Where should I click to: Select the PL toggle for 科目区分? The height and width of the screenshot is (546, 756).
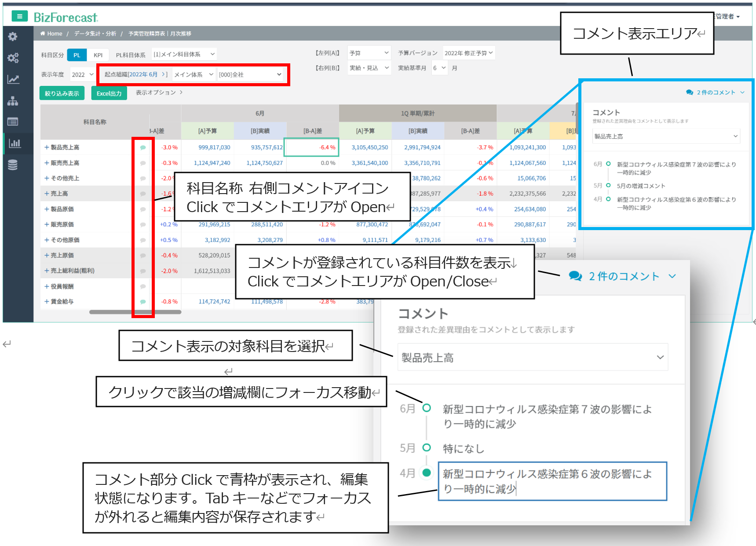(x=77, y=55)
